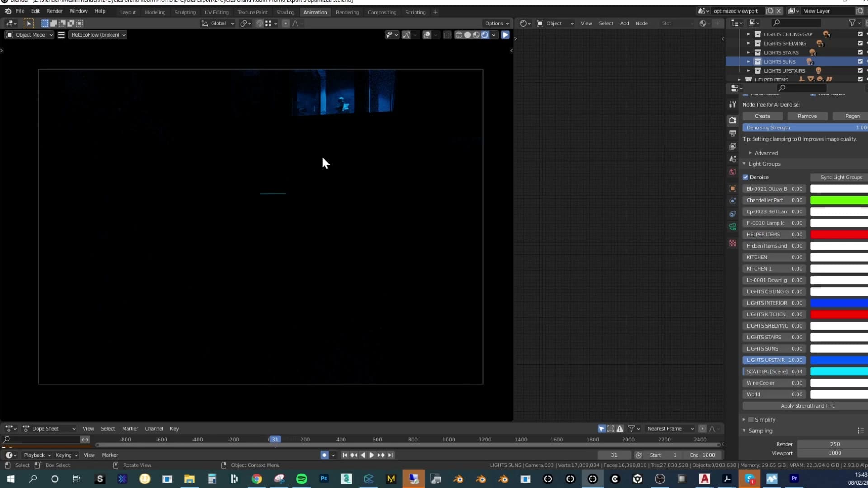Screen dimensions: 868x488
Task: Open the File menu
Action: pyautogui.click(x=20, y=11)
